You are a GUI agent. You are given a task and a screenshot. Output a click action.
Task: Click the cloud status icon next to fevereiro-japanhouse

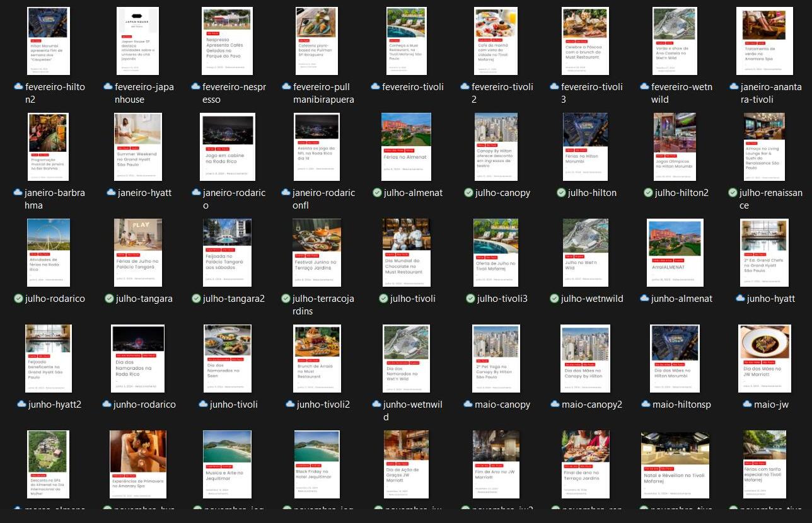[108, 86]
